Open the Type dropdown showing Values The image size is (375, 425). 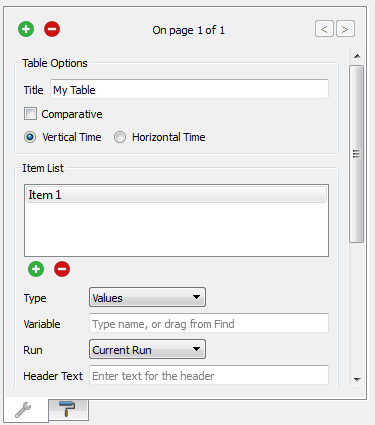147,297
